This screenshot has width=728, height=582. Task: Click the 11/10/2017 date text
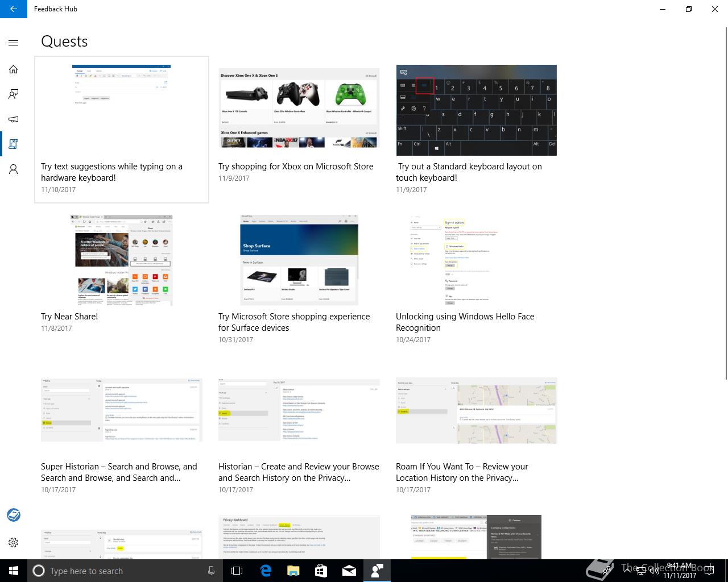58,190
